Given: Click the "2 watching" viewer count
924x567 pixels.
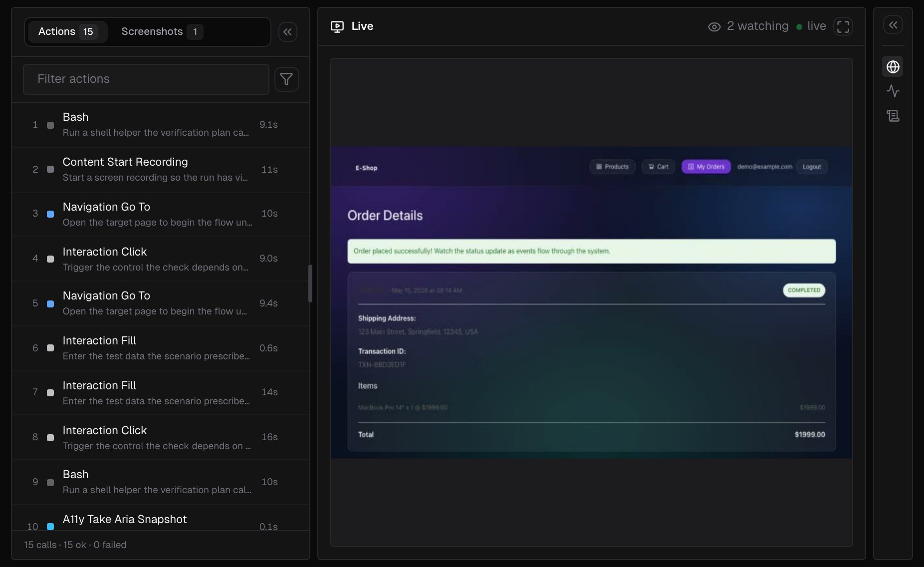Looking at the screenshot, I should click(x=757, y=26).
